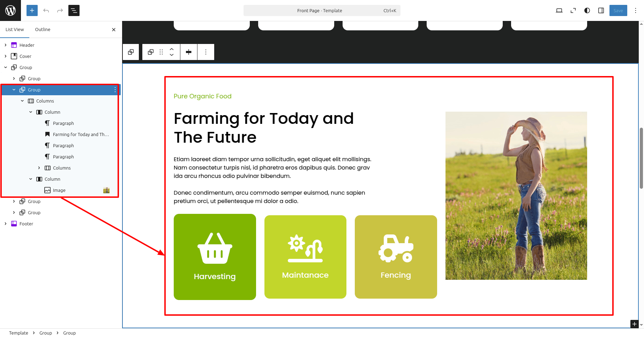Collapse the first Column block
The height and width of the screenshot is (337, 644).
[x=31, y=112]
